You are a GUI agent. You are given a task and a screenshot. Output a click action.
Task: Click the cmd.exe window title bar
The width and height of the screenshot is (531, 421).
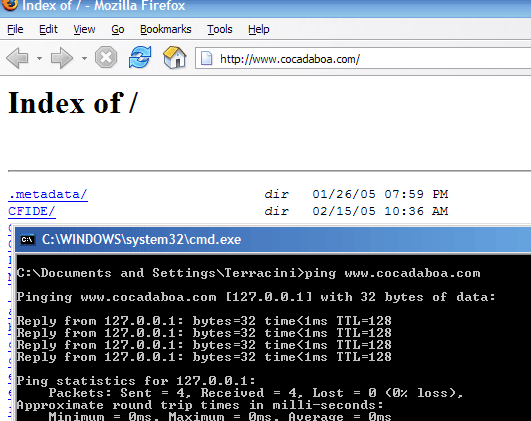[273, 239]
